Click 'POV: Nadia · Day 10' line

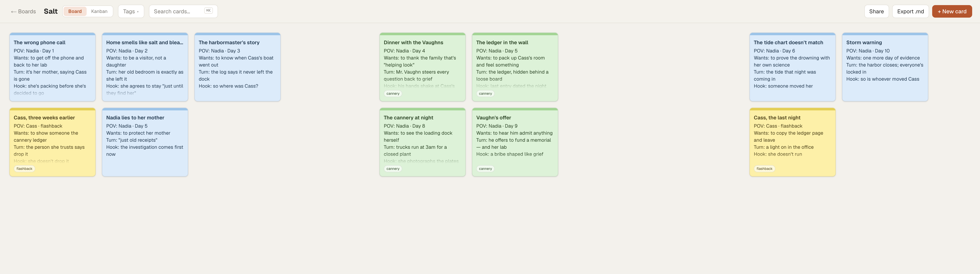(x=868, y=51)
